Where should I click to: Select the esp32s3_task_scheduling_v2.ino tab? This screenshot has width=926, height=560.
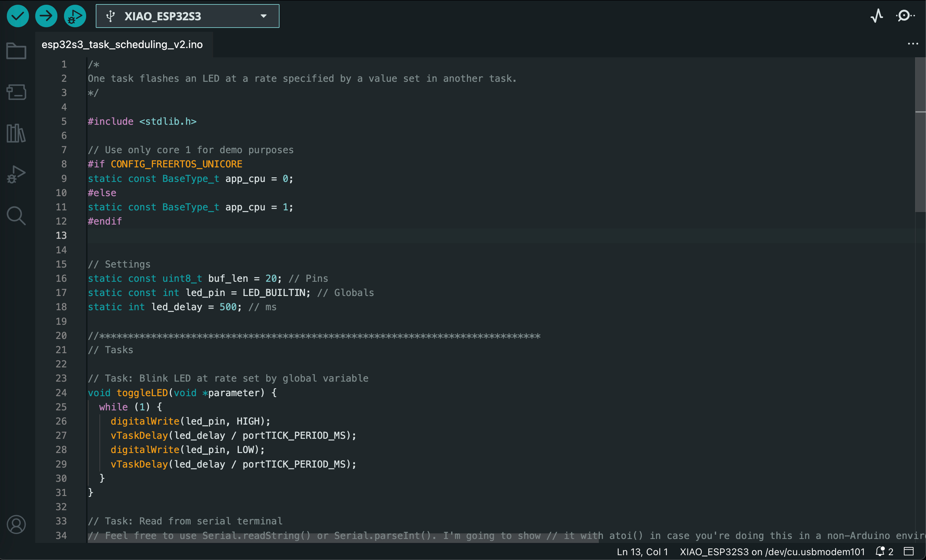122,44
